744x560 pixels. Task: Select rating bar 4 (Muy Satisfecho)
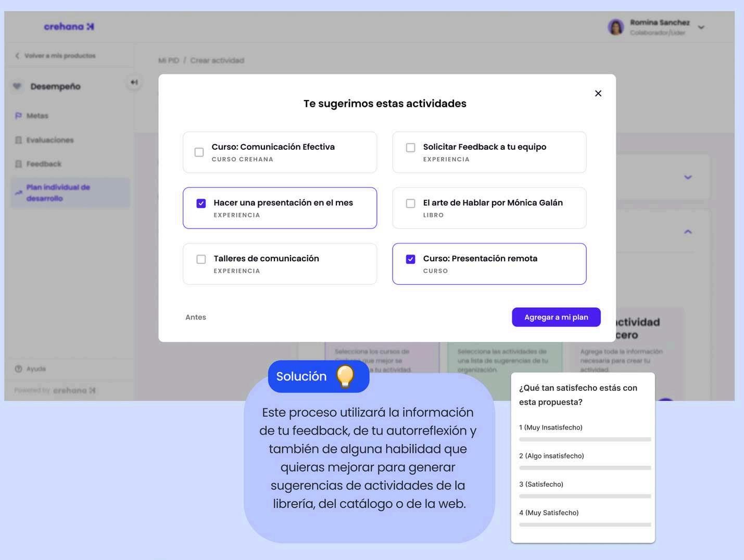[x=585, y=525]
